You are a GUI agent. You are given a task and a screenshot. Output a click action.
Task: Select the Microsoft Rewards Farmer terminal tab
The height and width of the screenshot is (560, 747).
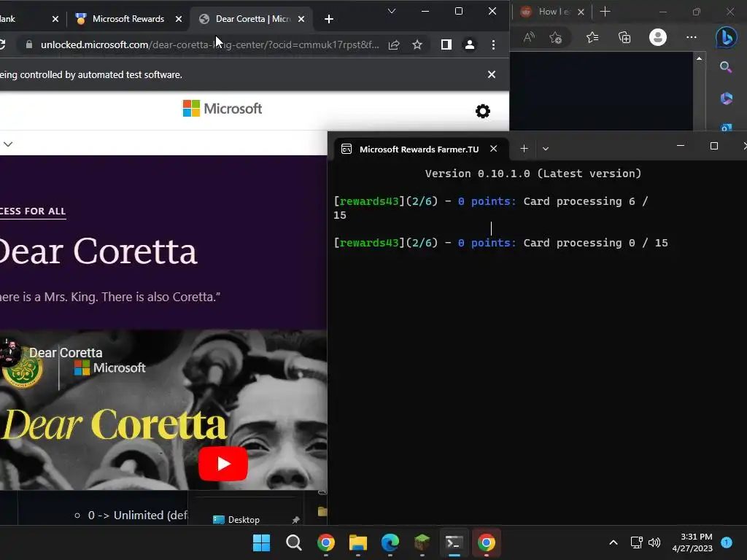[419, 149]
